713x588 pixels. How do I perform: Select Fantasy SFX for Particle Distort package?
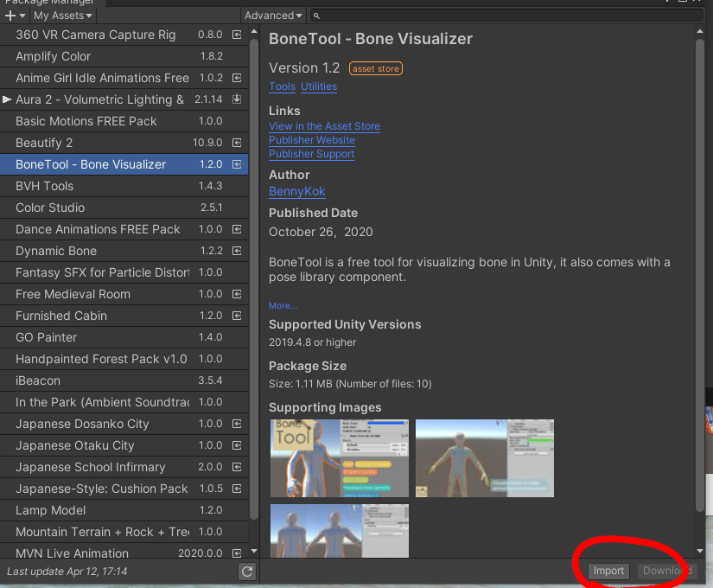(x=124, y=272)
